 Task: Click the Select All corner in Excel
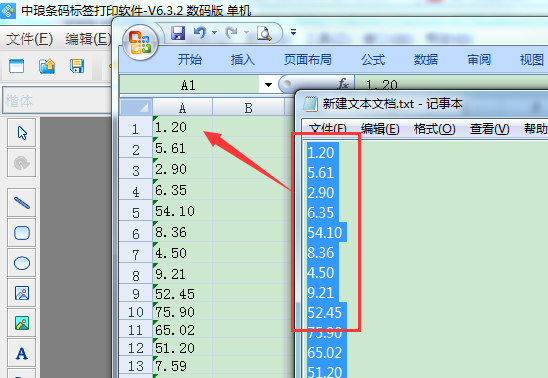136,108
